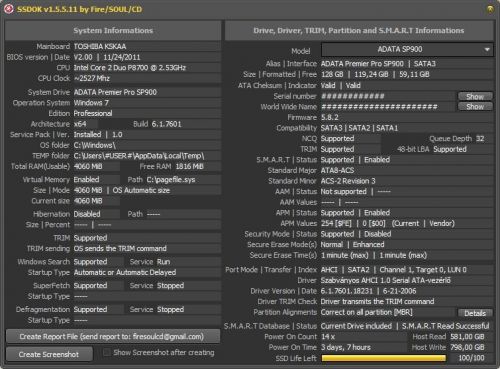Click the SSDOK app icon in title bar
Viewport: 500px width, 369px height.
point(8,9)
